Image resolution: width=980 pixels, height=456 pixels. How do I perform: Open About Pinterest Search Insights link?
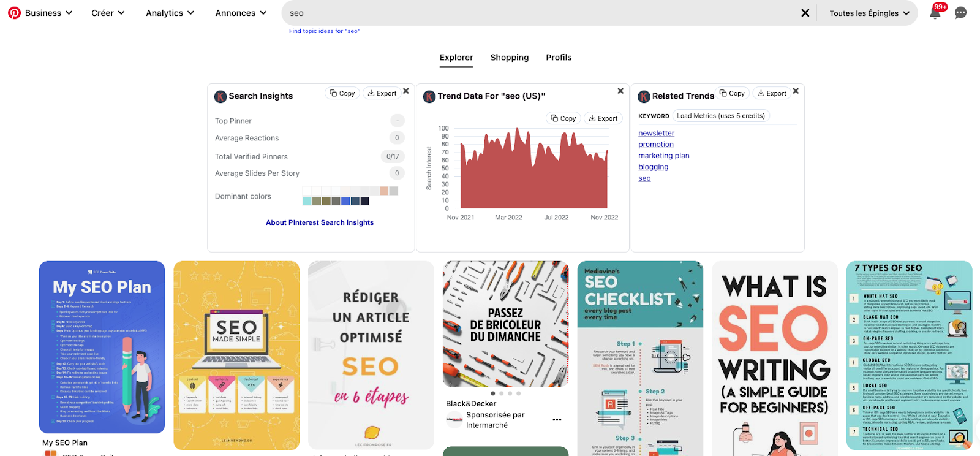320,222
